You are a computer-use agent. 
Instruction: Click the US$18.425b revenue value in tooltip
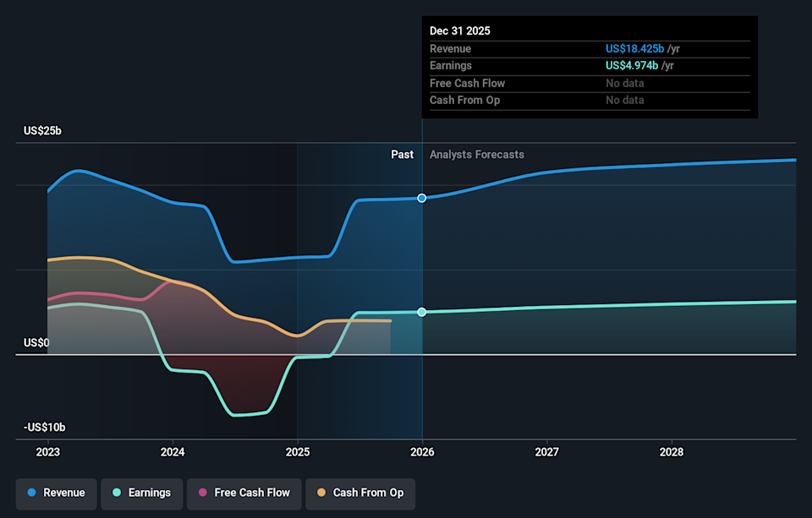pos(634,49)
